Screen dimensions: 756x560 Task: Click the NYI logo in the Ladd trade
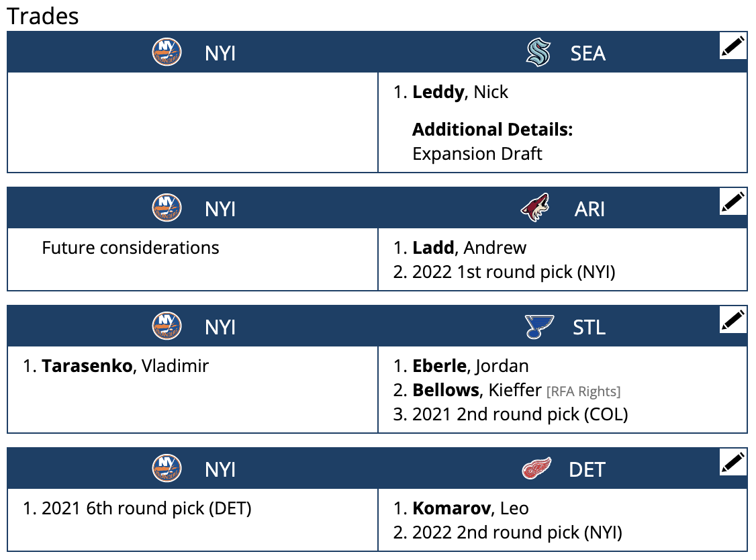(x=167, y=207)
